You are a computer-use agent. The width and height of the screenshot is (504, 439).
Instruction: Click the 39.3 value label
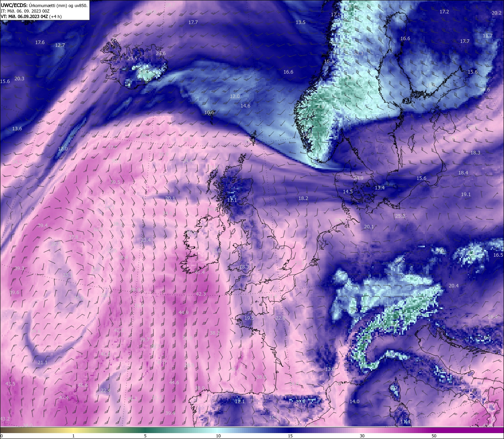(x=19, y=269)
